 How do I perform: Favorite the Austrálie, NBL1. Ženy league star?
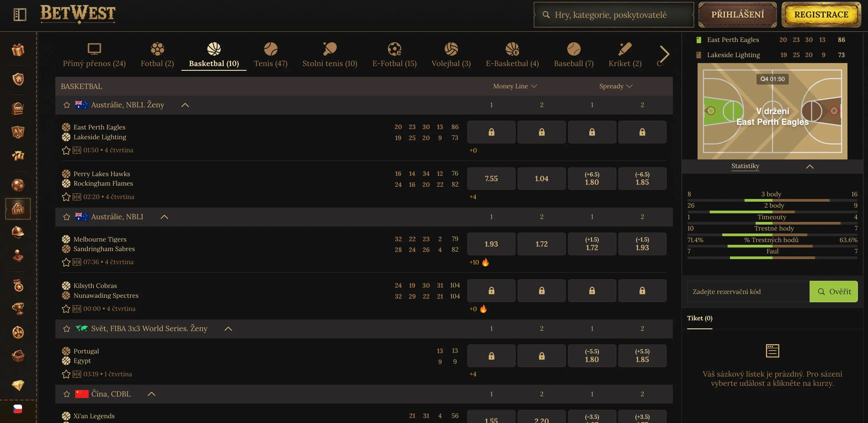(x=67, y=105)
